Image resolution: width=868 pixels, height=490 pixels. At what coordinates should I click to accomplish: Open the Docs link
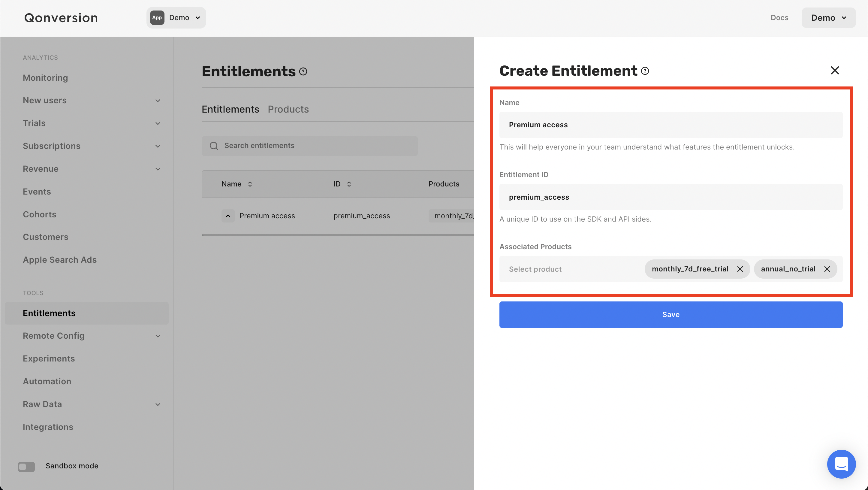[779, 17]
